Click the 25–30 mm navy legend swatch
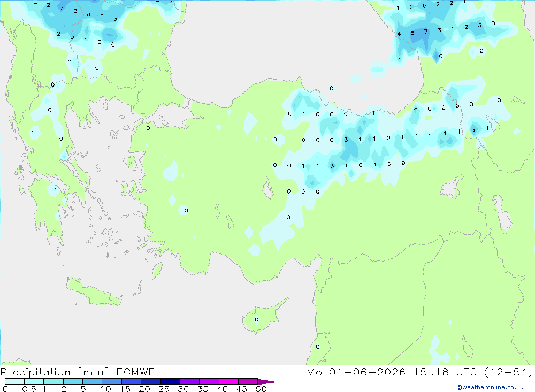Screen dimensions: 535x392 point(170,381)
